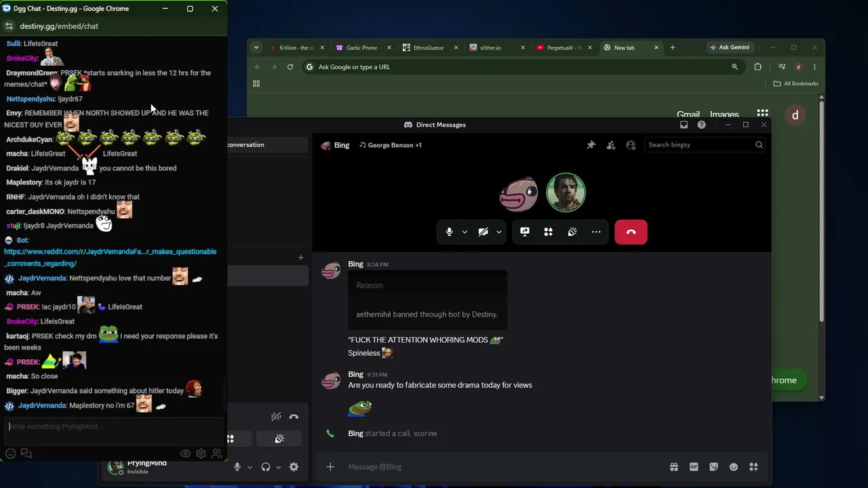The height and width of the screenshot is (488, 868).
Task: Toggle the eye icon in Dgg chat toolbar
Action: [x=185, y=453]
